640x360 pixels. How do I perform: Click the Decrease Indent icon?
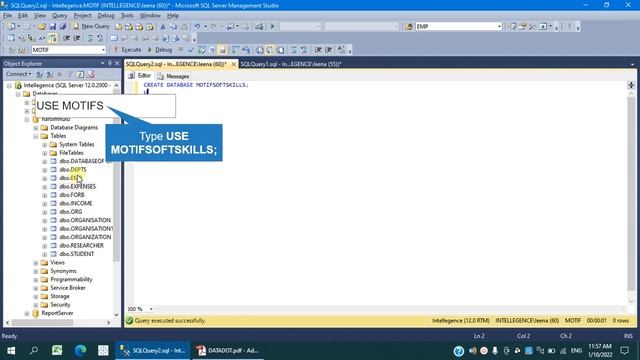tap(318, 50)
